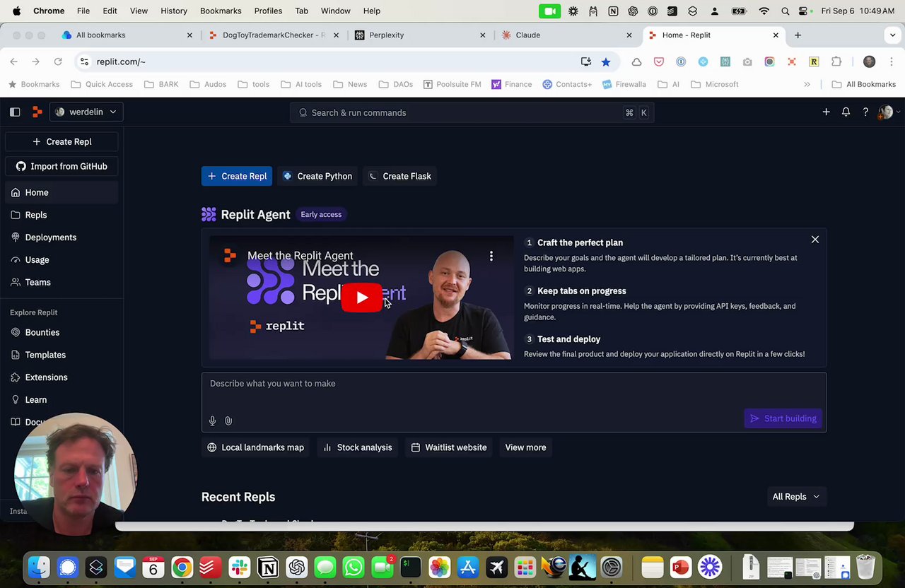Click the bookmark star icon
Screen dimensions: 905x588
(x=606, y=61)
